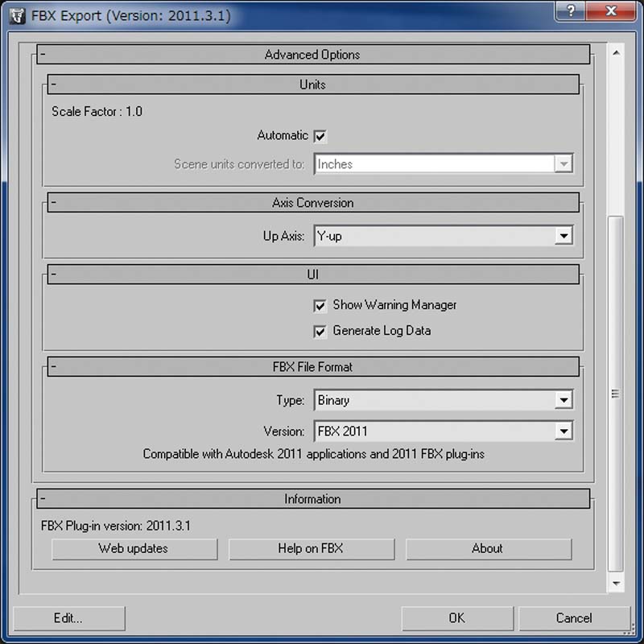Open the file format Type dropdown
This screenshot has height=644, width=644.
pyautogui.click(x=444, y=400)
